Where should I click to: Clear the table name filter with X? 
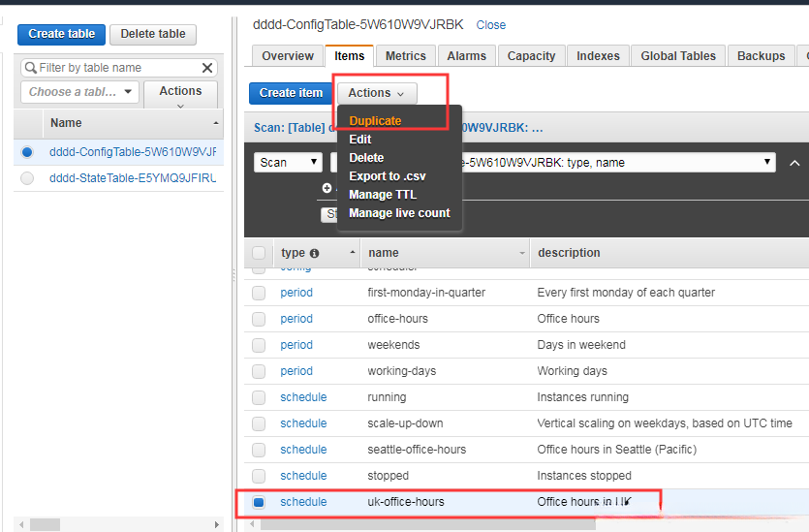pyautogui.click(x=207, y=68)
